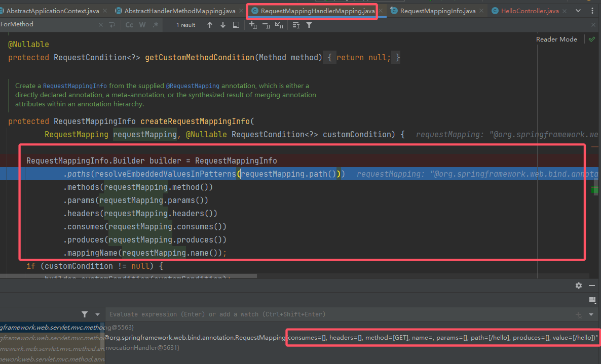The image size is (601, 364).
Task: Toggle Regex search option
Action: point(155,25)
